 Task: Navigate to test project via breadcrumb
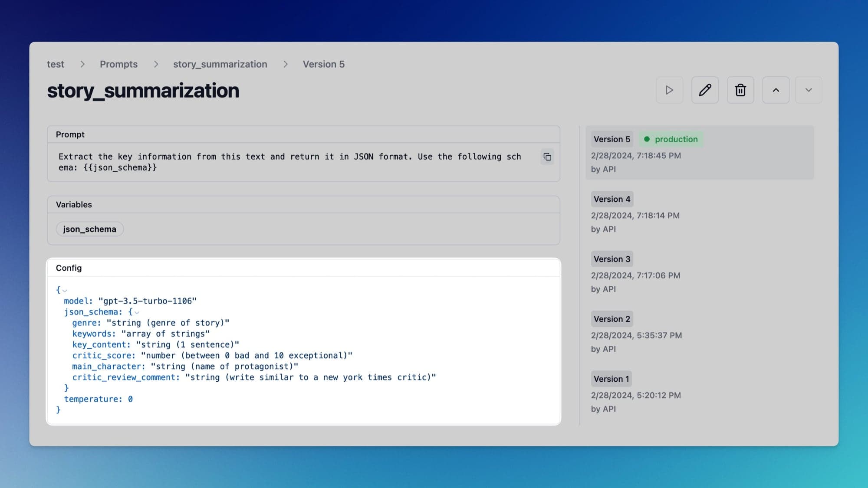coord(55,64)
